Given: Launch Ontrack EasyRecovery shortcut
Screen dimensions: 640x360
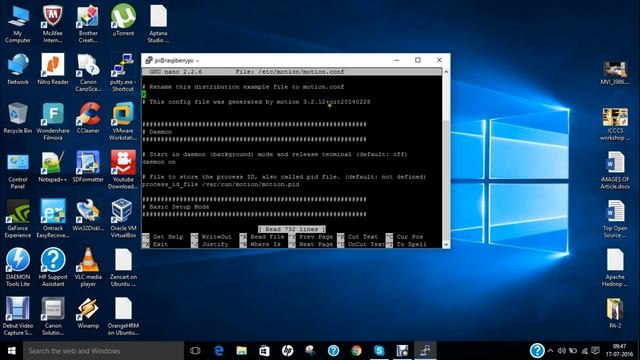Looking at the screenshot, I should [53, 219].
